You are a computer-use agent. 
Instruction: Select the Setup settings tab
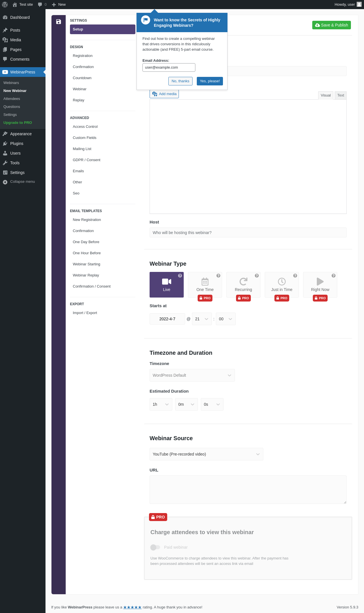click(x=103, y=29)
